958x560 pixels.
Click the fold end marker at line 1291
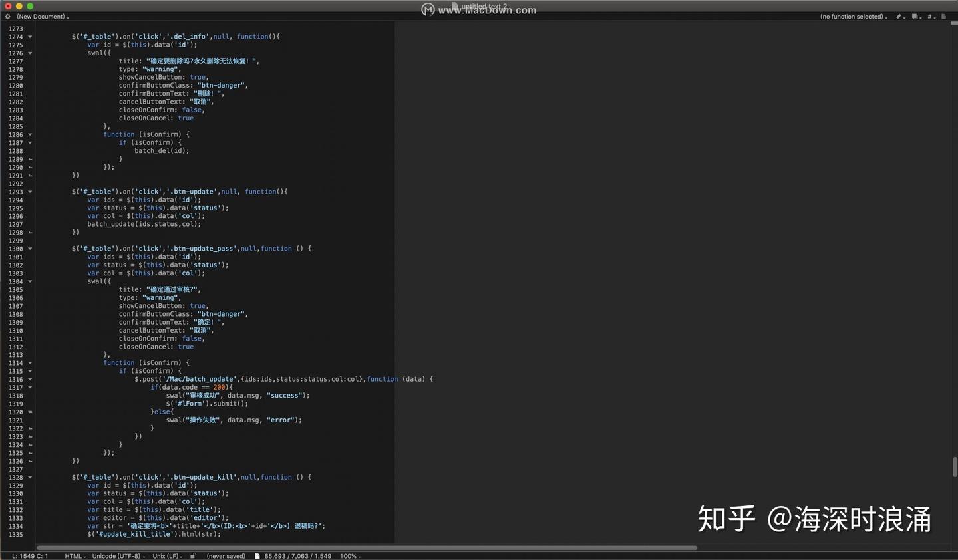point(30,176)
